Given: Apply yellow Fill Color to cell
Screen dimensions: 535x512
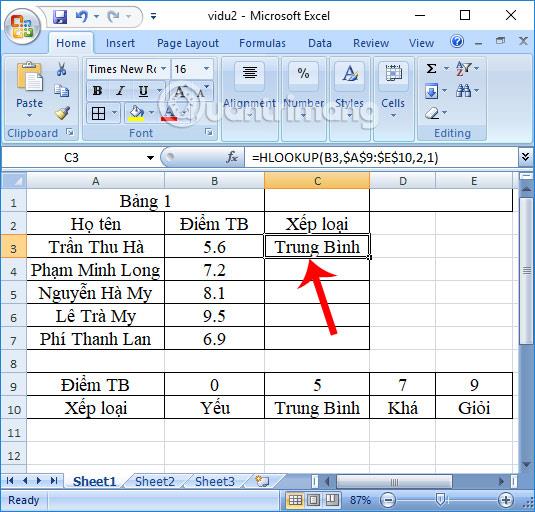Looking at the screenshot, I should point(136,113).
